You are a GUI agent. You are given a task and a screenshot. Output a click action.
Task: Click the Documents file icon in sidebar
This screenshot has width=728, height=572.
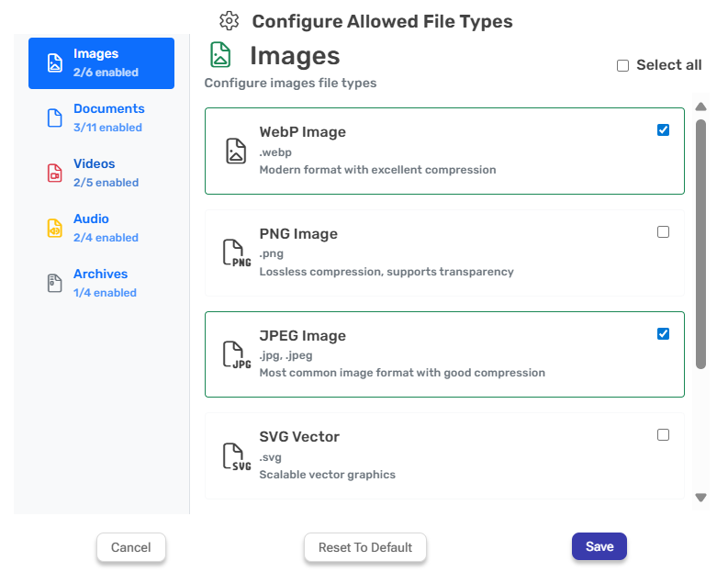(55, 118)
